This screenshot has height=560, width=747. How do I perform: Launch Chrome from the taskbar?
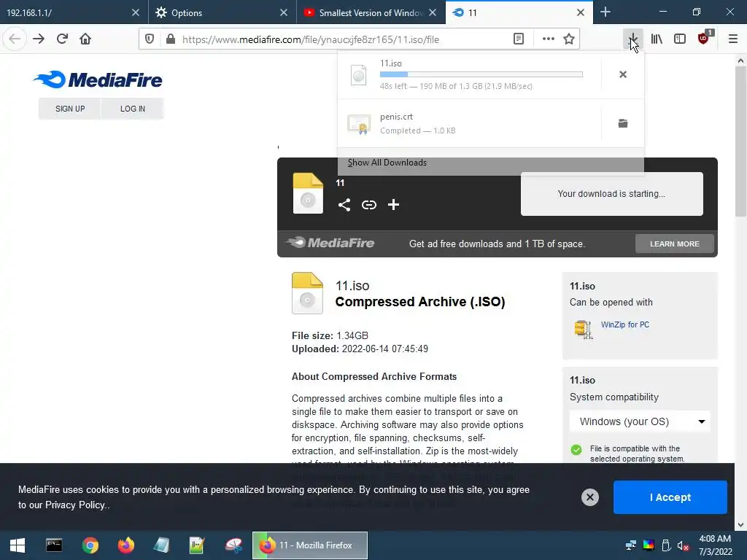pos(90,545)
